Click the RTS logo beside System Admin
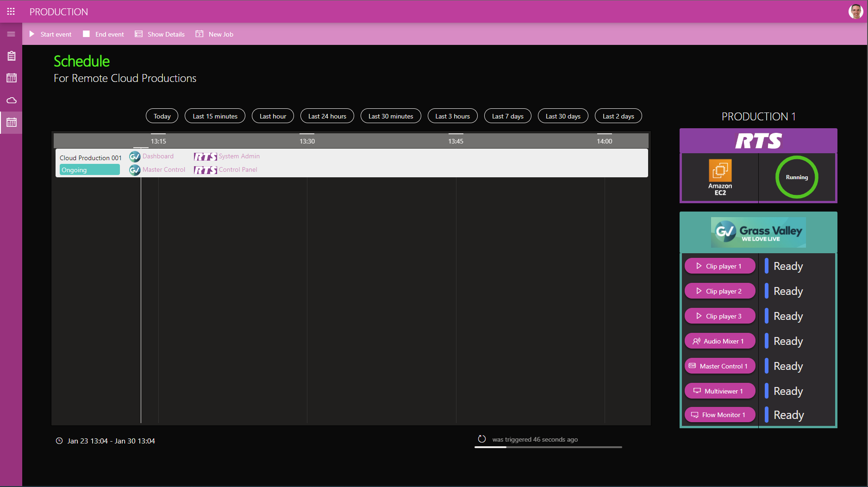 tap(205, 156)
